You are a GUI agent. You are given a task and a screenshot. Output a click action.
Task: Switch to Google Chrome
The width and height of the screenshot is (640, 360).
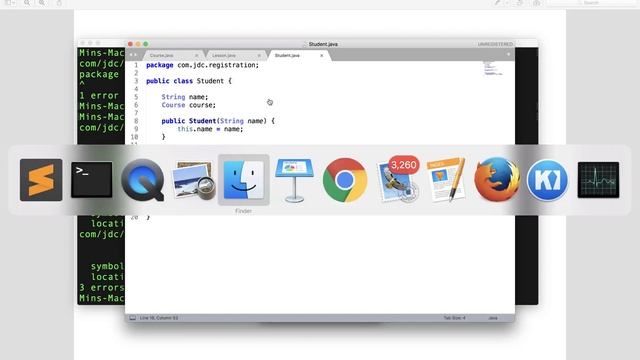pos(345,180)
